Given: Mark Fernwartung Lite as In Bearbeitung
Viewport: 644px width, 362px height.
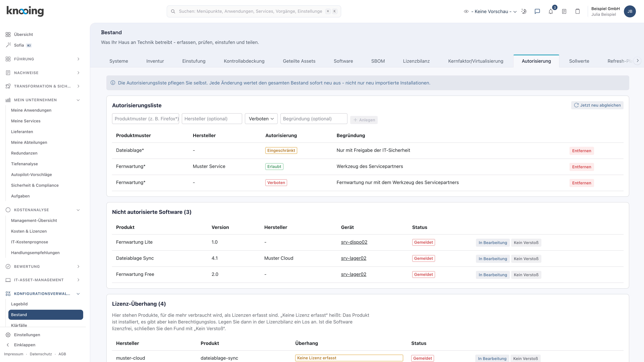Looking at the screenshot, I should click(x=493, y=243).
